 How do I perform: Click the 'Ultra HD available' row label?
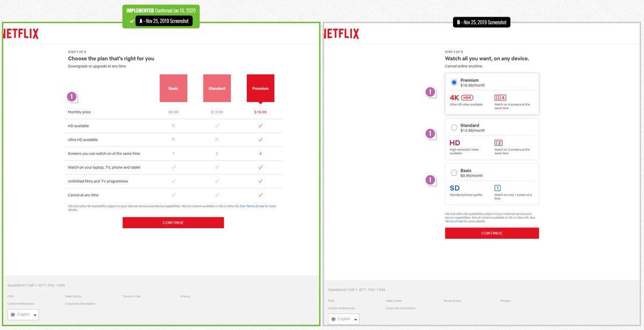[83, 139]
